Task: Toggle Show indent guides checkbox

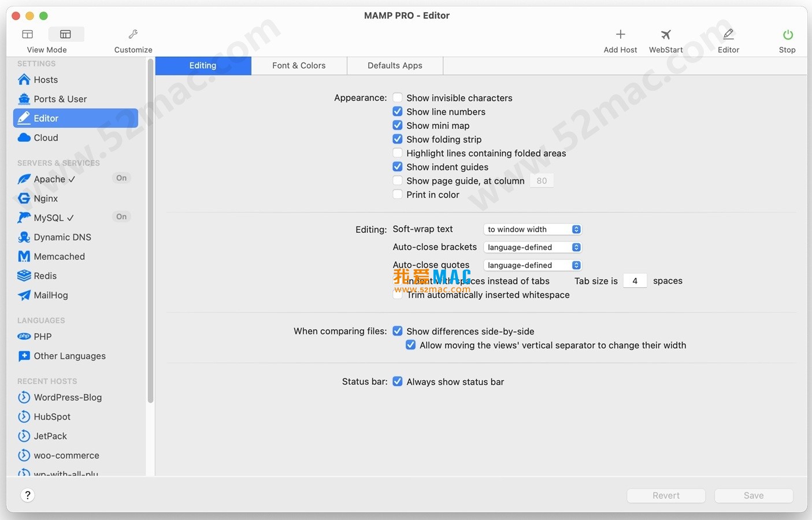Action: tap(398, 167)
